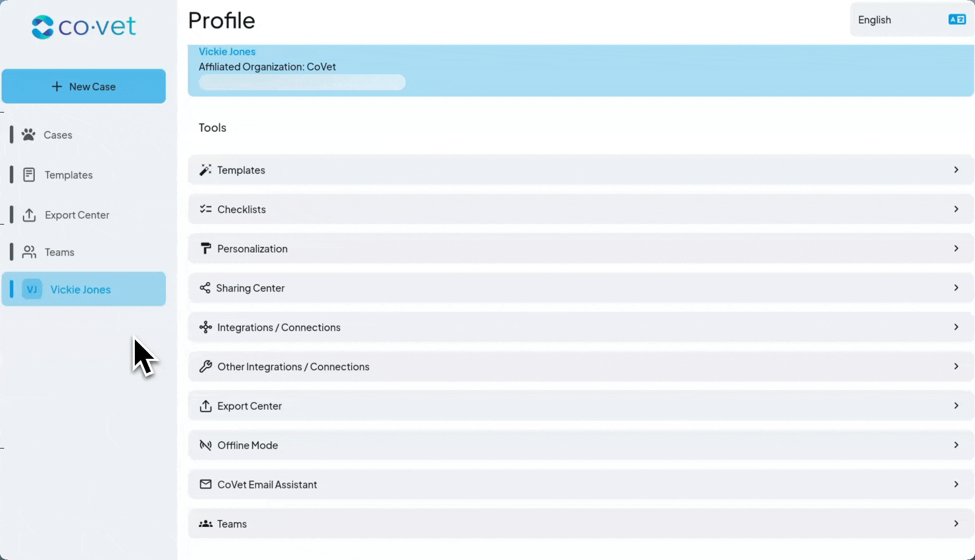Screen dimensions: 975x560
Task: Click the CoVet Email Assistant envelope icon
Action: point(205,484)
